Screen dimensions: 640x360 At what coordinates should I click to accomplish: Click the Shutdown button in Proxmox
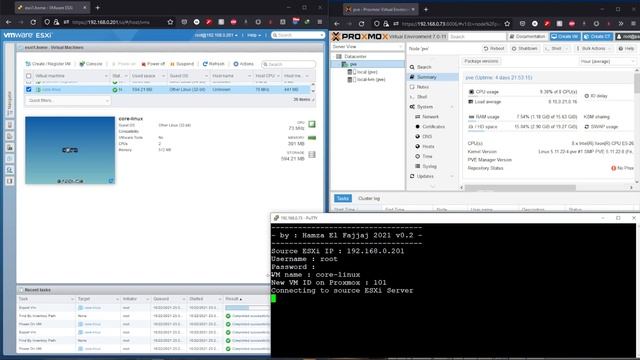(x=524, y=49)
